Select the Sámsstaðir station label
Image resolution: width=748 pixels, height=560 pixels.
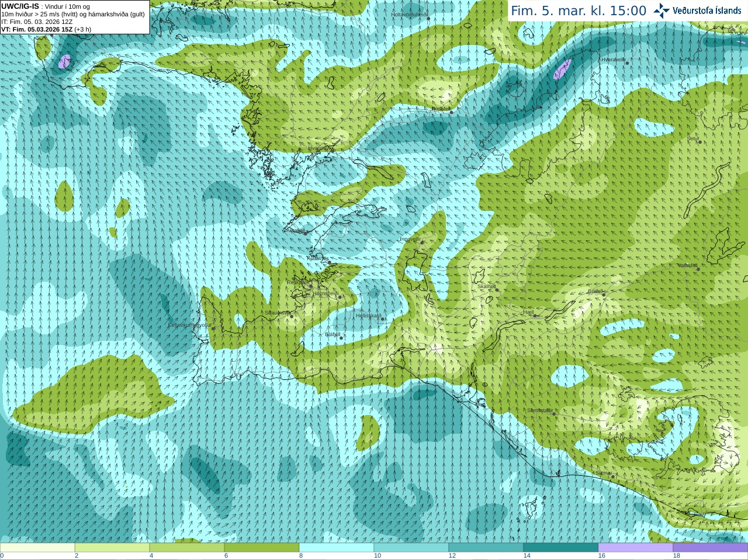tap(539, 410)
